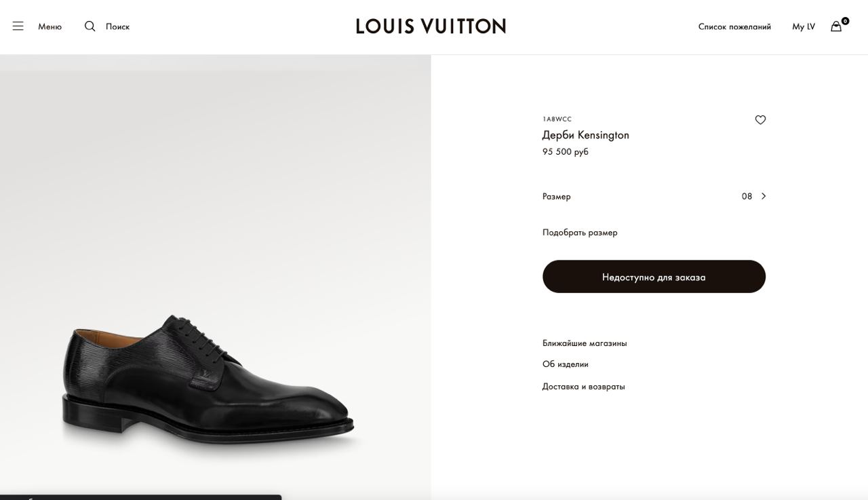Expand Ближайшие магазины section
Viewport: 868px width, 500px height.
click(x=585, y=343)
